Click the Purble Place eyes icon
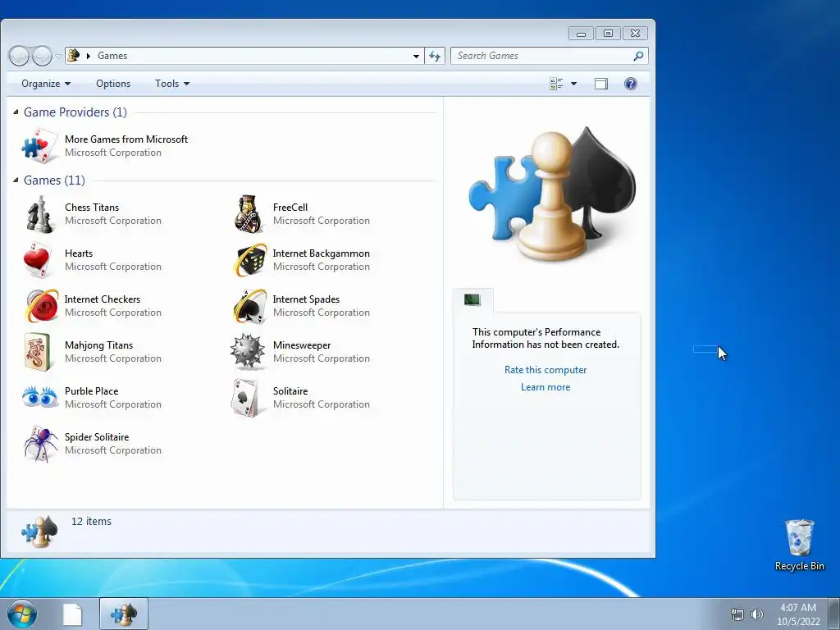 click(x=40, y=397)
